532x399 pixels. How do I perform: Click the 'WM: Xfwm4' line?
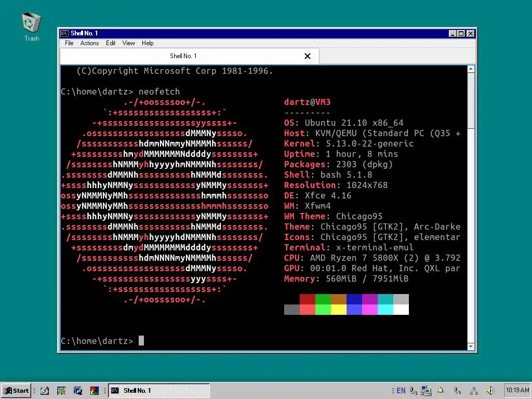pos(308,206)
